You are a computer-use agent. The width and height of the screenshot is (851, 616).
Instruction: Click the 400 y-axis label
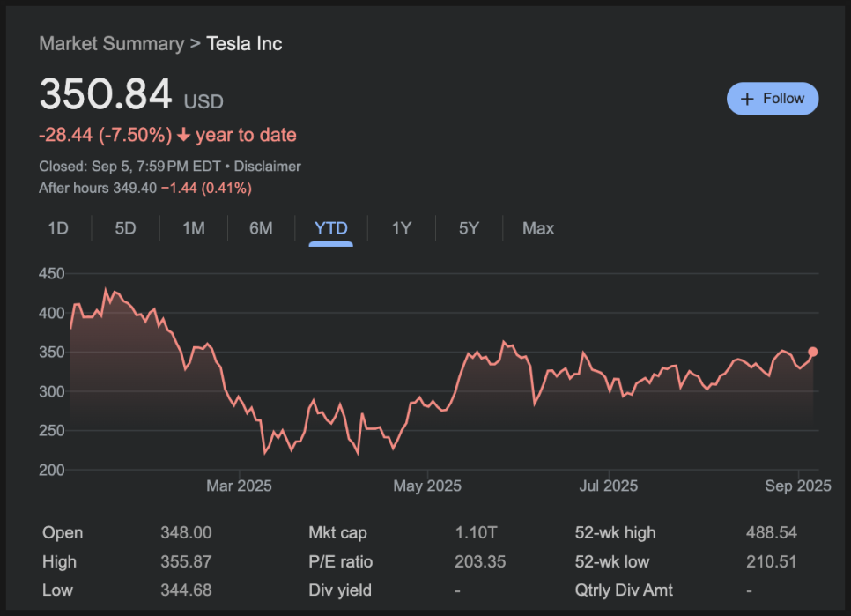(52, 313)
